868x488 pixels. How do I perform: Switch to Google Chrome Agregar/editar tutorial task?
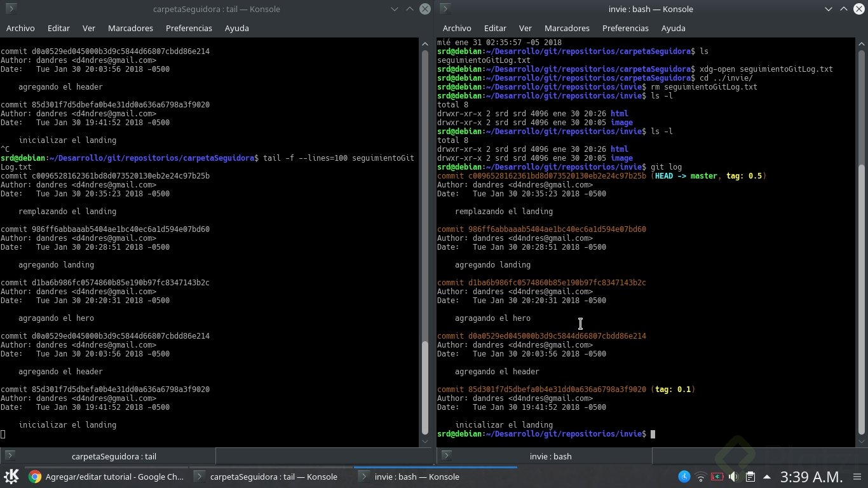[107, 477]
